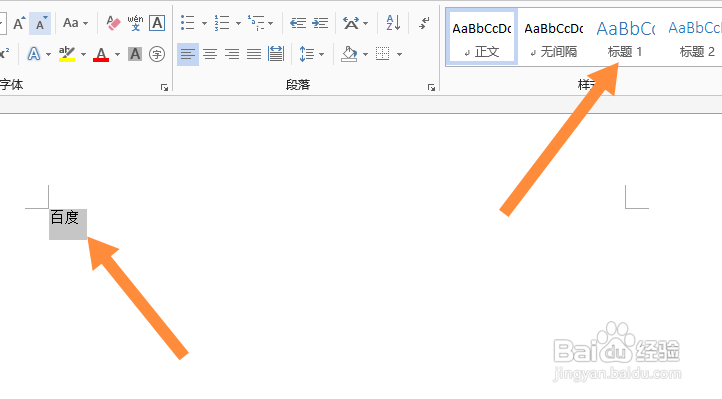Open the 字体 Font dialog launcher

(x=164, y=87)
